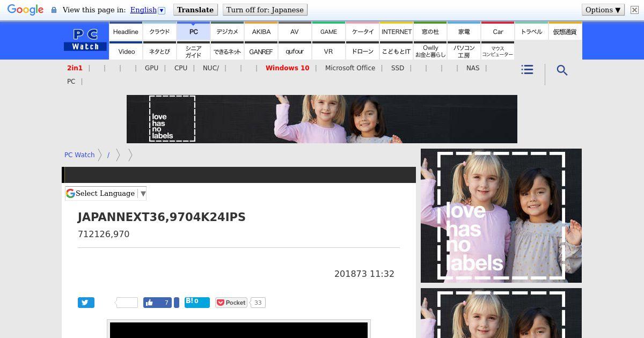The width and height of the screenshot is (644, 338).
Task: Open the Headline tab
Action: 126,31
